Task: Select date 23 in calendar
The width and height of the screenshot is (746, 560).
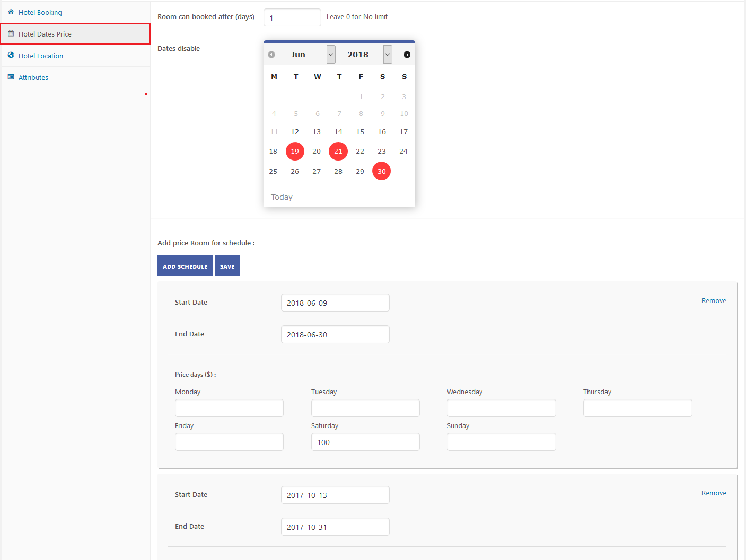Action: pyautogui.click(x=382, y=152)
